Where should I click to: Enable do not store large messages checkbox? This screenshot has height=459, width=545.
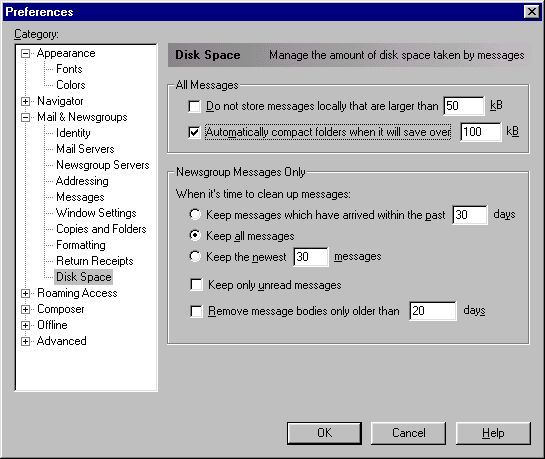click(x=194, y=106)
